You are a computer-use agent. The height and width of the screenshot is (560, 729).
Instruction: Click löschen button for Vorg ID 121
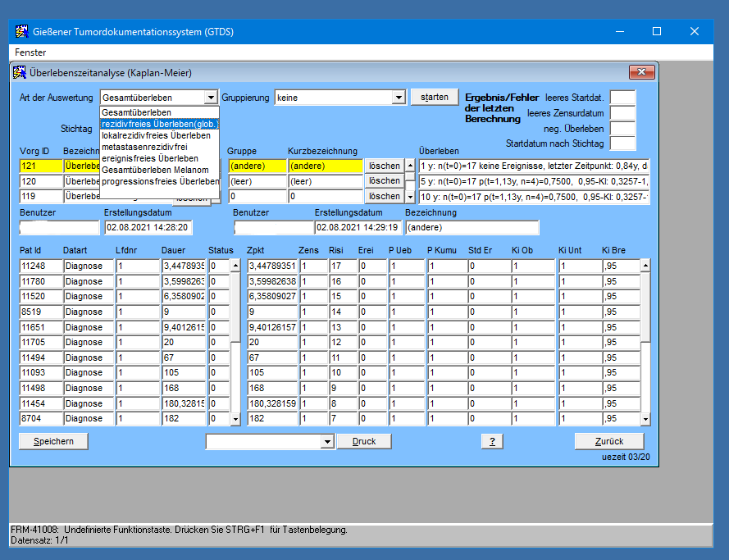(384, 166)
